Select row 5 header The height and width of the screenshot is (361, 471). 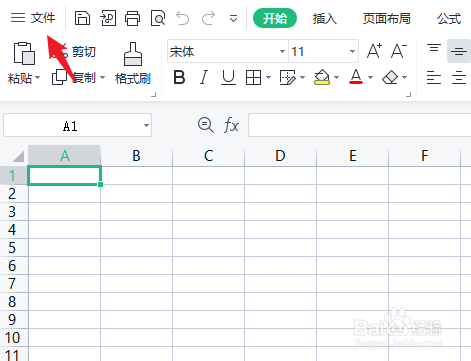point(13,248)
